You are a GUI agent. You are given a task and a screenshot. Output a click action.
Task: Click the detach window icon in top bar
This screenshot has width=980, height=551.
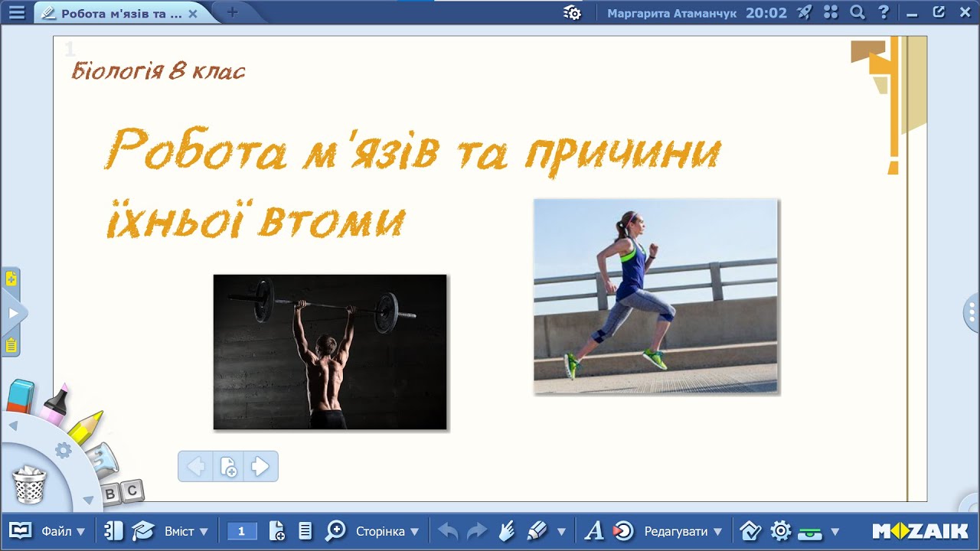[x=939, y=12]
